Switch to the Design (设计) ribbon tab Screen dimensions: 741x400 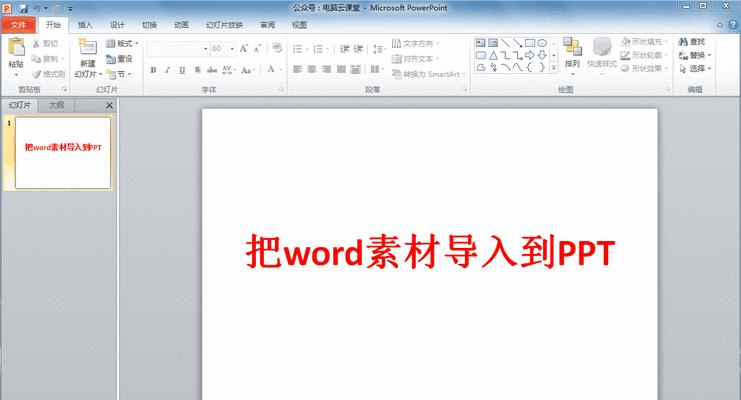[117, 25]
